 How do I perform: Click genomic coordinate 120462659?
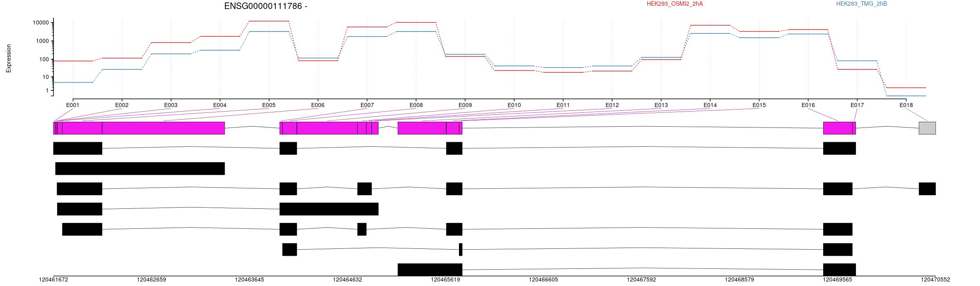pos(151,280)
